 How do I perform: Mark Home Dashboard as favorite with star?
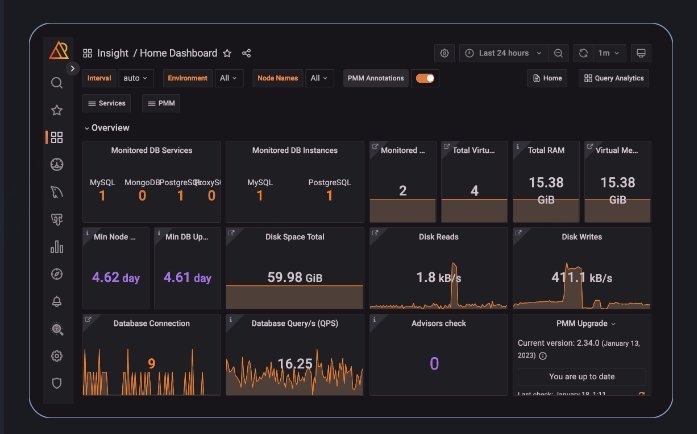tap(227, 53)
